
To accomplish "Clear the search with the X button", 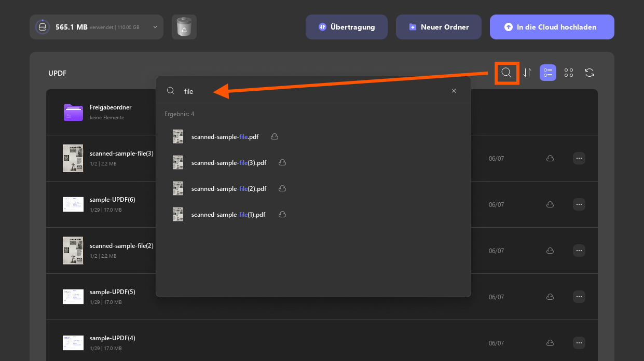I will tap(454, 91).
